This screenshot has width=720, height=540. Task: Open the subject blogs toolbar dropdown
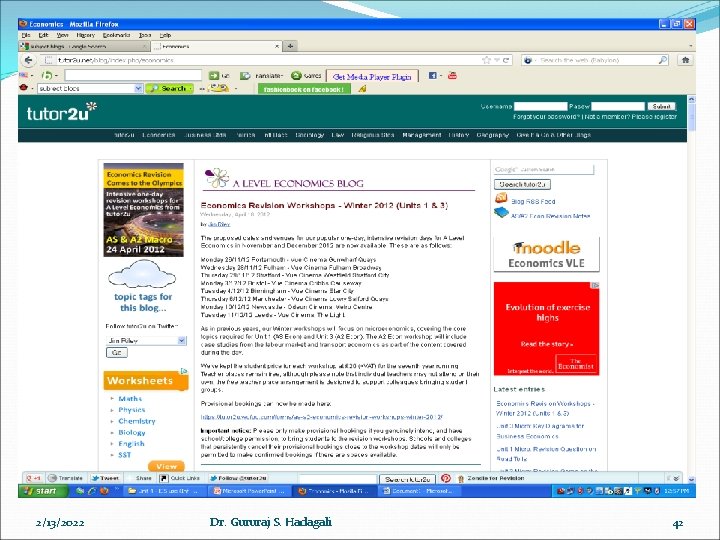click(138, 88)
